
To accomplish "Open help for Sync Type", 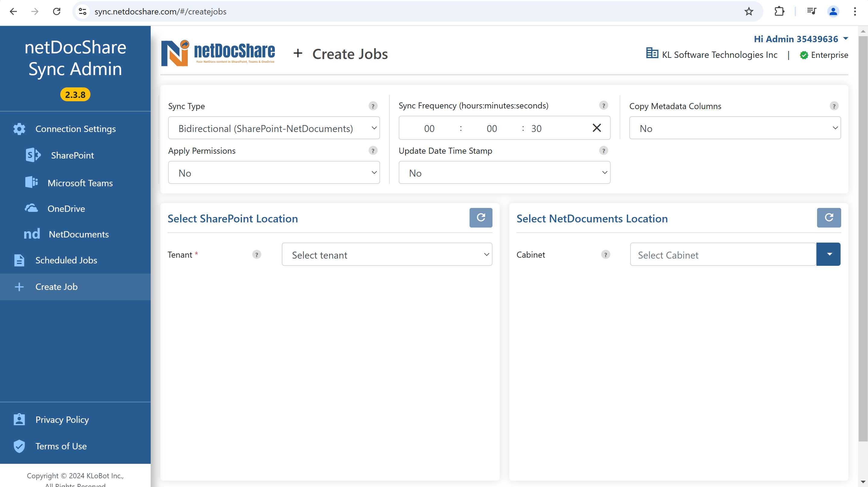I will (373, 106).
